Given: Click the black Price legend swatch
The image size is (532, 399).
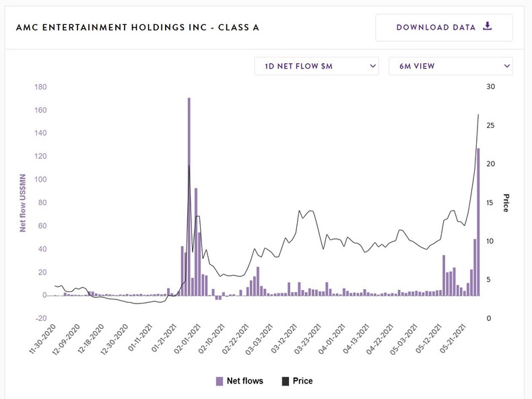Looking at the screenshot, I should [x=284, y=382].
